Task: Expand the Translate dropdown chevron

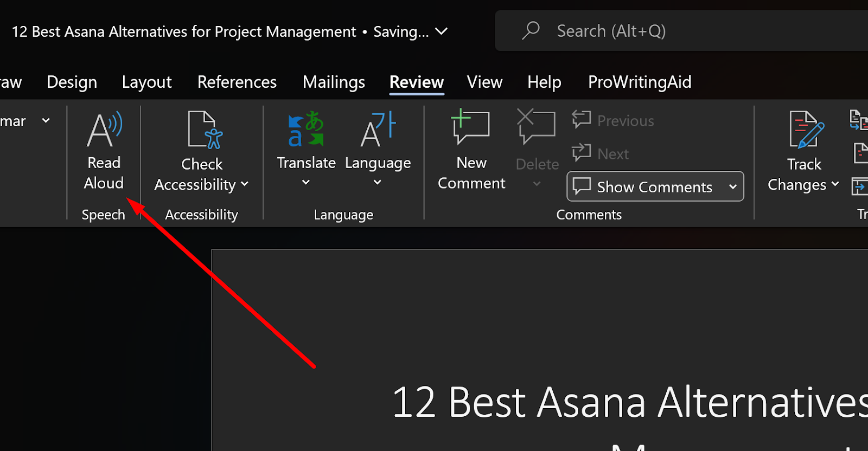Action: (x=306, y=183)
